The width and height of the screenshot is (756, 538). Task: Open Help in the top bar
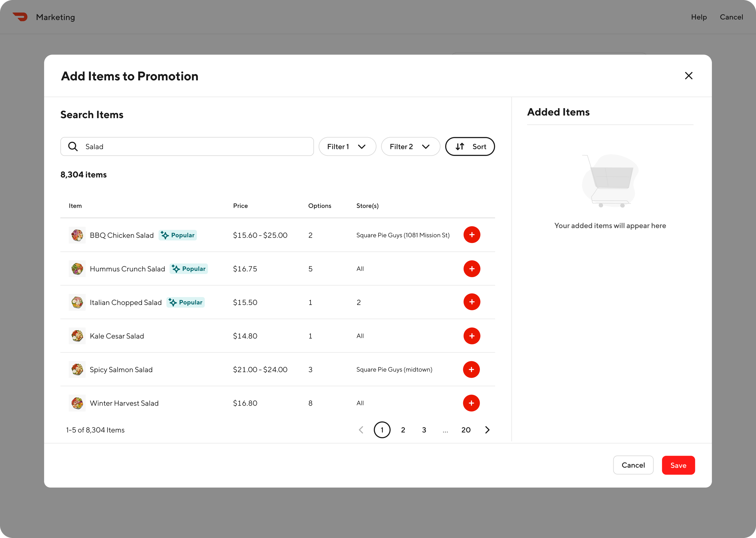[699, 17]
